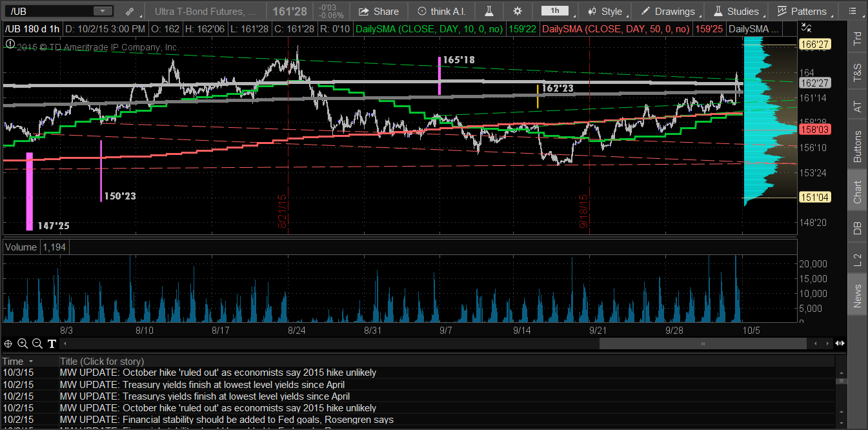Click the chart collapse arrows icon

806,27
